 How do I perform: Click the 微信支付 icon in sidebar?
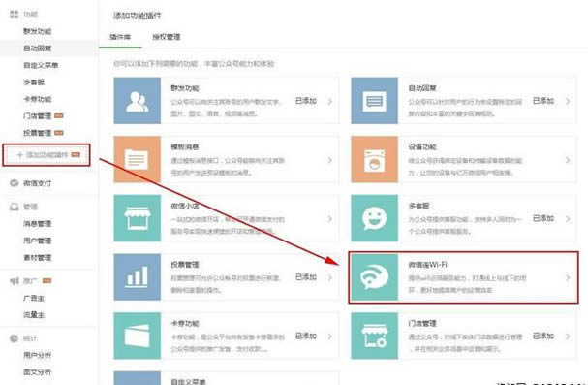pos(14,183)
